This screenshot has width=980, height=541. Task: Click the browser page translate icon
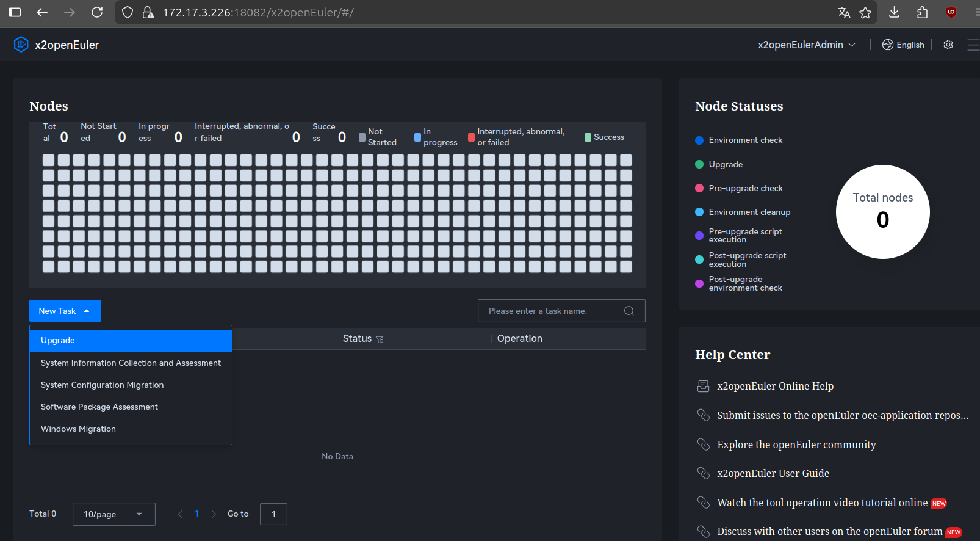point(844,12)
